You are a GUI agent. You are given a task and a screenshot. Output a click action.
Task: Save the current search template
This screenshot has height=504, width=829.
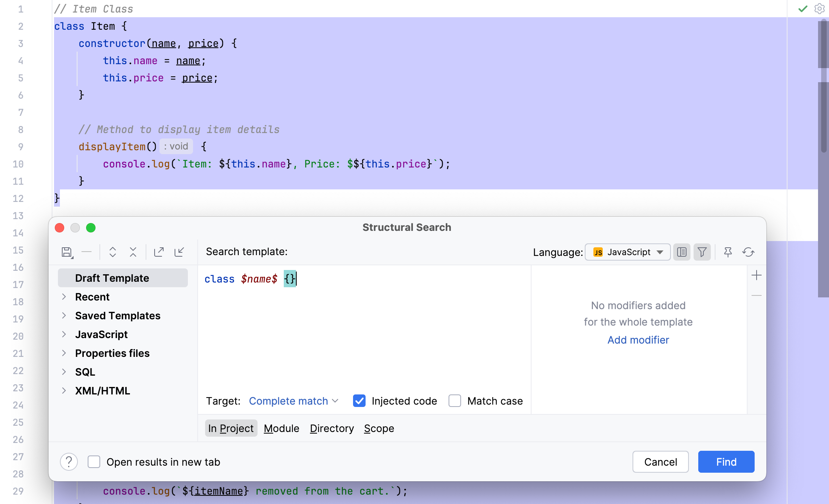coord(67,252)
